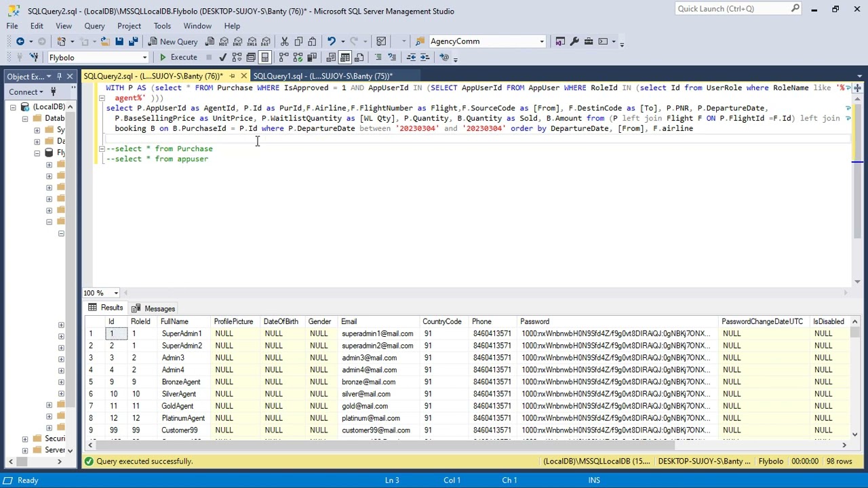Click the MDX query icon
This screenshot has width=868, height=488.
224,41
